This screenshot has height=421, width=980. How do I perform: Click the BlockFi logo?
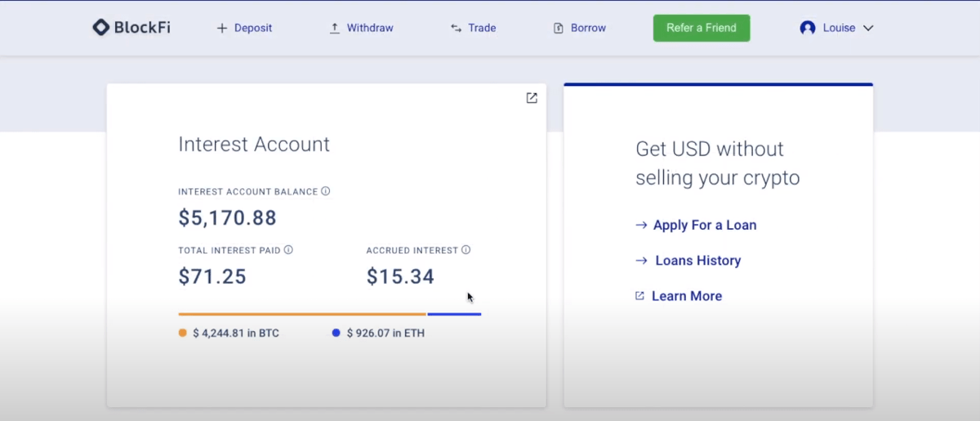(131, 28)
